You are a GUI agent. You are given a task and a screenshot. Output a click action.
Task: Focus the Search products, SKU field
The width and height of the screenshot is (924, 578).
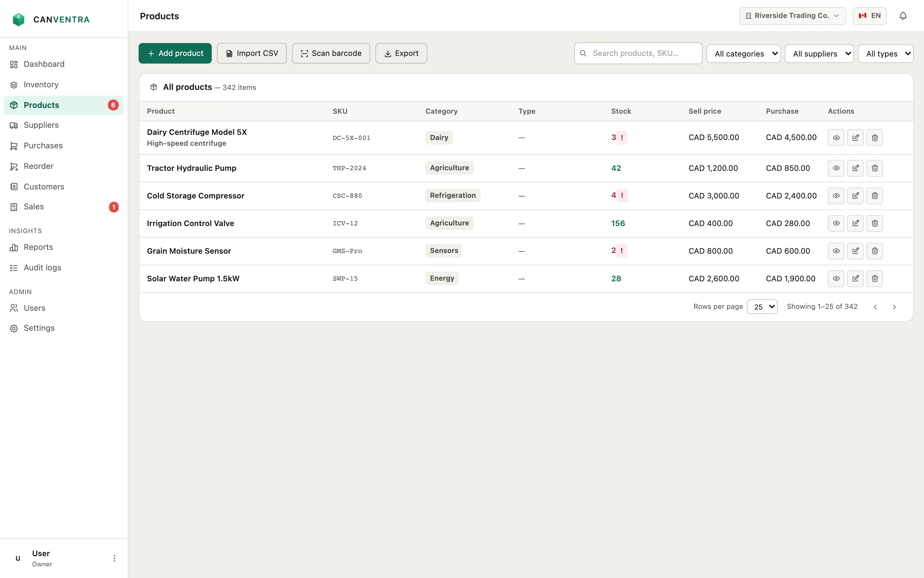(x=638, y=54)
